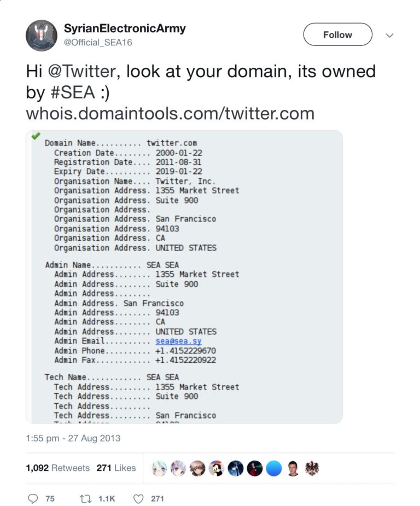Click the sea@sea.sy email in the image
Image resolution: width=420 pixels, height=506 pixels.
pyautogui.click(x=178, y=341)
